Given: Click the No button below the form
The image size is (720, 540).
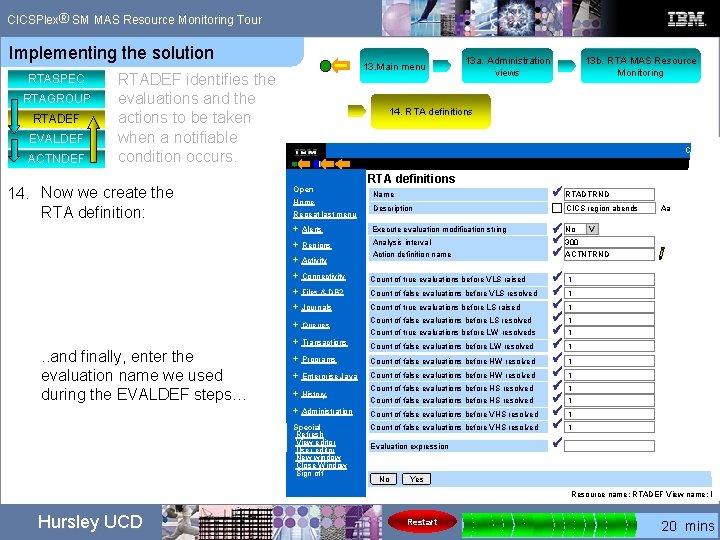Looking at the screenshot, I should (383, 479).
